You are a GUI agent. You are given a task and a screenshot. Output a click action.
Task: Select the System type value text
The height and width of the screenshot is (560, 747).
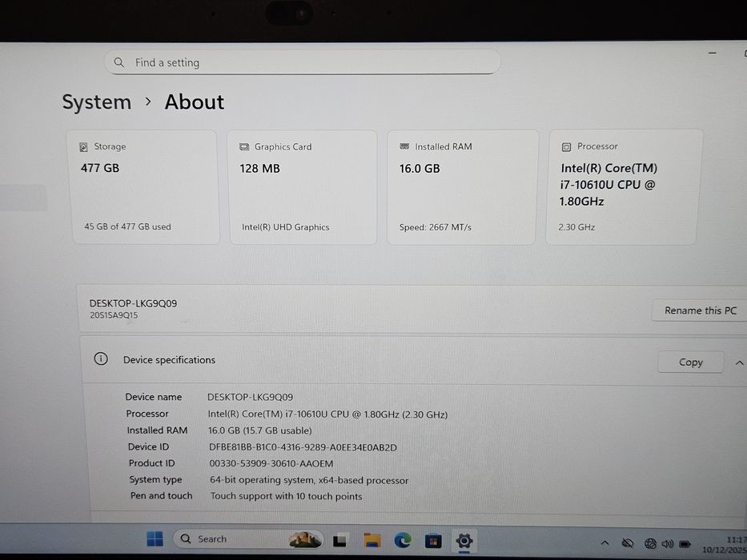[x=309, y=480]
